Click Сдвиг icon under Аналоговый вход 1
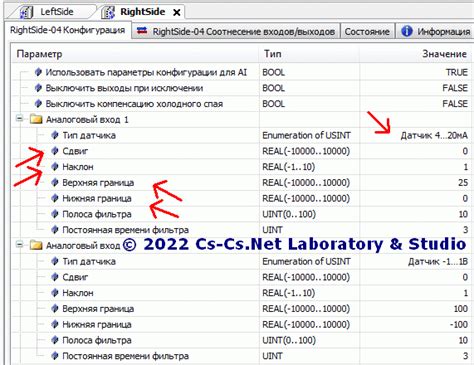The image size is (474, 365). [55, 151]
